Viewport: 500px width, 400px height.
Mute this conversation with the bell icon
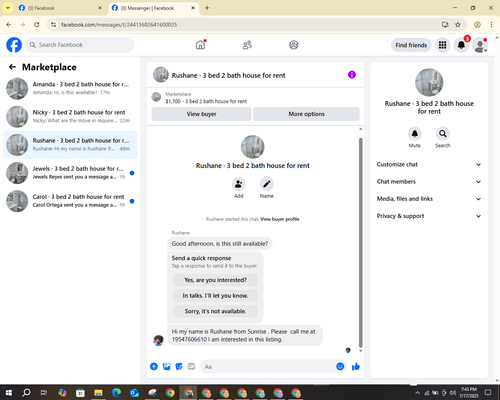[415, 134]
